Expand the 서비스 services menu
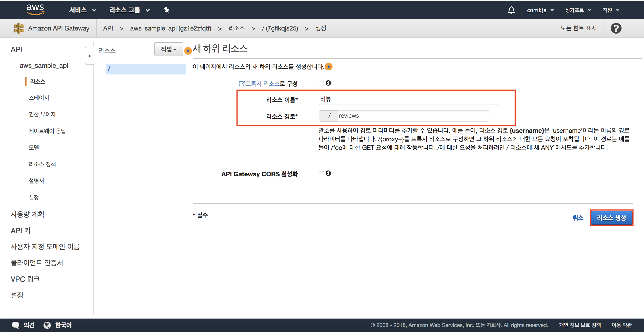The width and height of the screenshot is (644, 332). [x=82, y=10]
